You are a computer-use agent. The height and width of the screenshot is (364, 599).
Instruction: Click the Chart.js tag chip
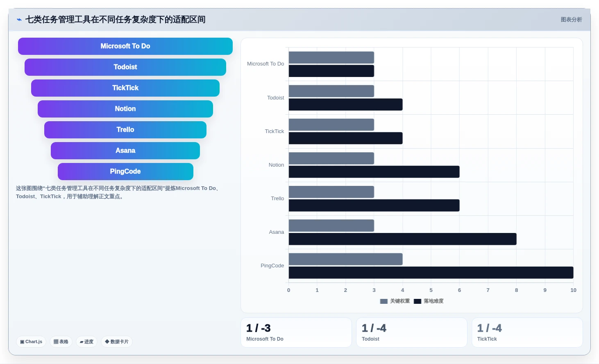point(31,341)
